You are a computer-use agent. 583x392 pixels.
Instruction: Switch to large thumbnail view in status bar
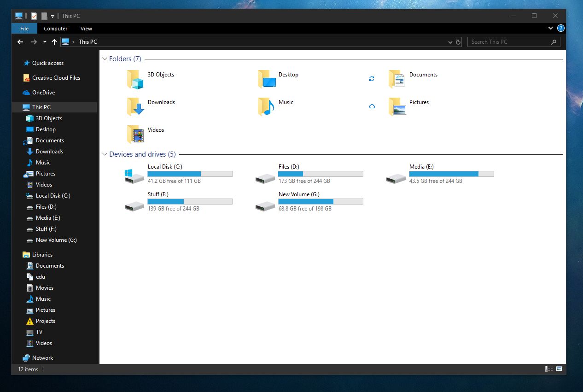pyautogui.click(x=559, y=369)
